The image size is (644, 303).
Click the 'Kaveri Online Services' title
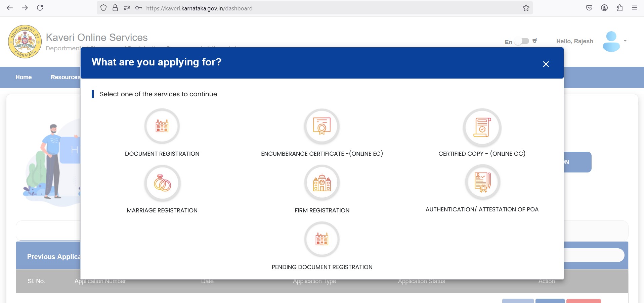(97, 37)
